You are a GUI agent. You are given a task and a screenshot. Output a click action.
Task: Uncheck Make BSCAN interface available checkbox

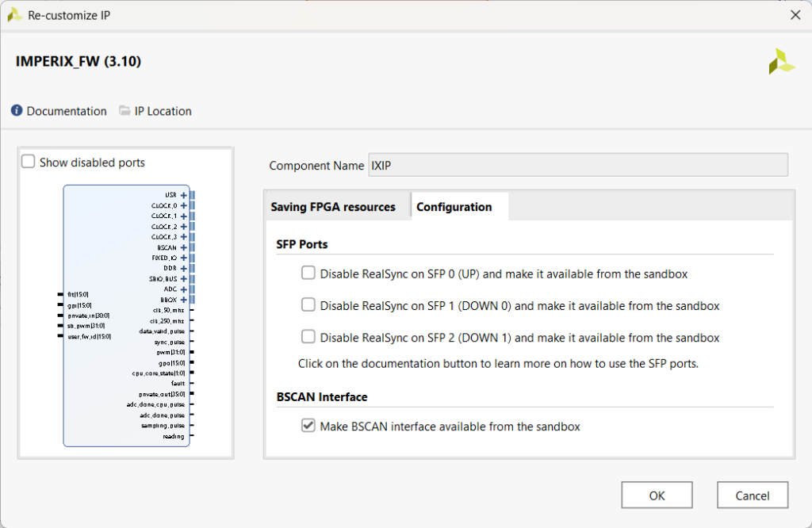308,426
